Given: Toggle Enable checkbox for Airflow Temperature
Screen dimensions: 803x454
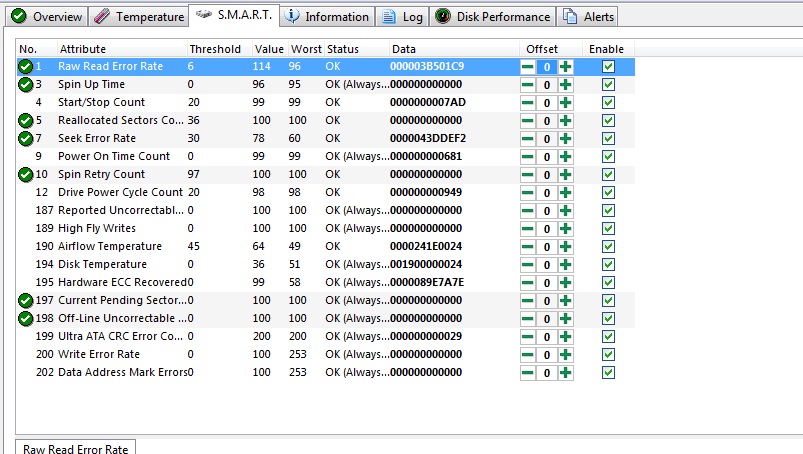Looking at the screenshot, I should [608, 247].
